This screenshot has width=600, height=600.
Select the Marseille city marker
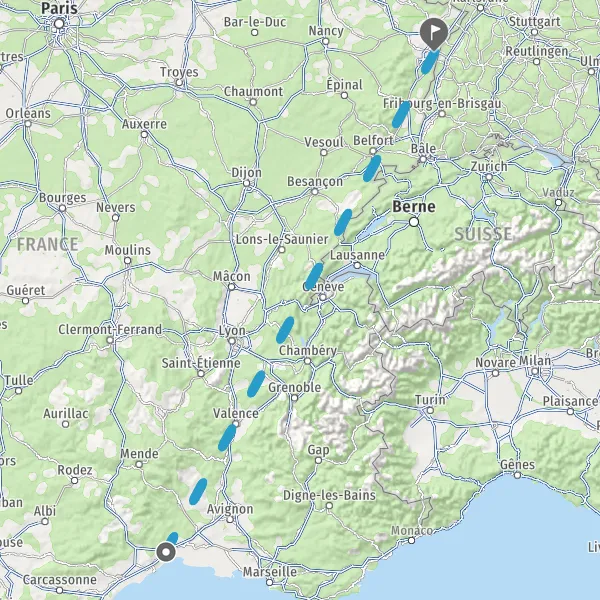click(x=269, y=582)
